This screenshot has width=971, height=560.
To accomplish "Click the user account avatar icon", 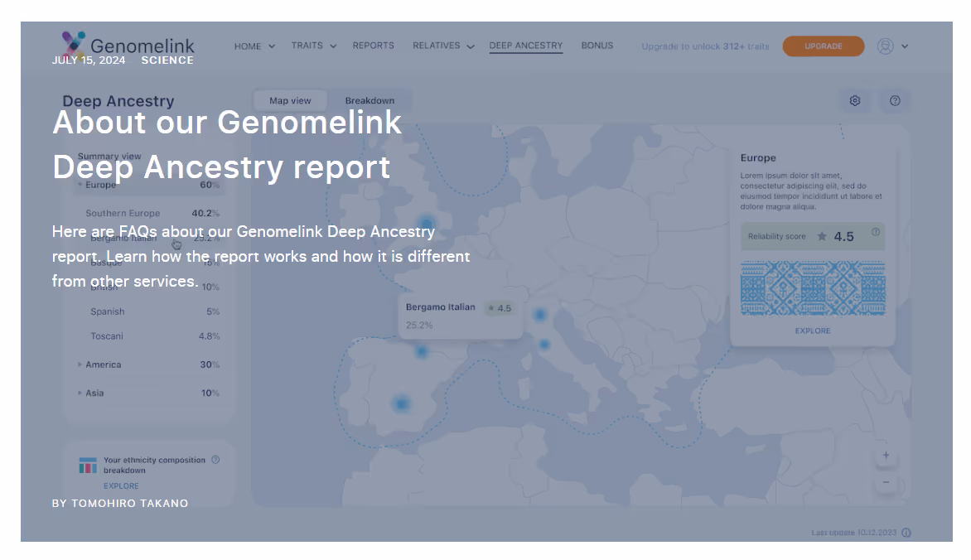I will click(885, 46).
